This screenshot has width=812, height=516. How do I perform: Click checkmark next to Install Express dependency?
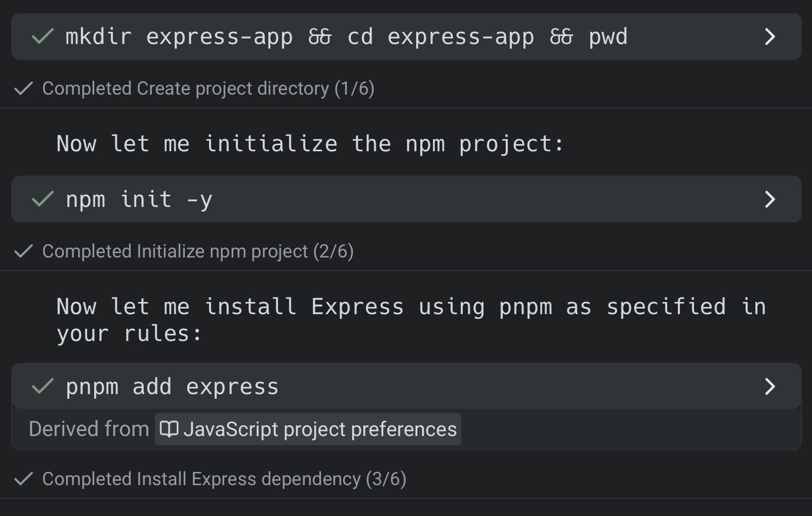[x=23, y=479]
